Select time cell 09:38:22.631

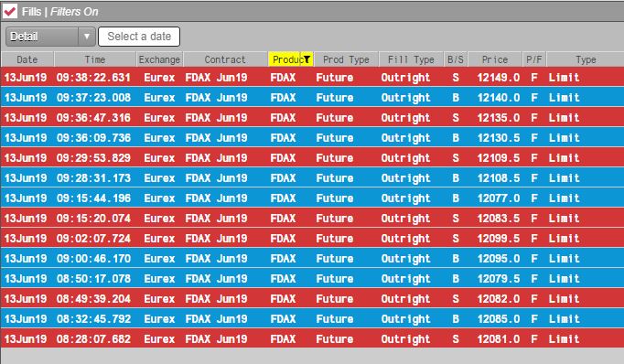(93, 77)
